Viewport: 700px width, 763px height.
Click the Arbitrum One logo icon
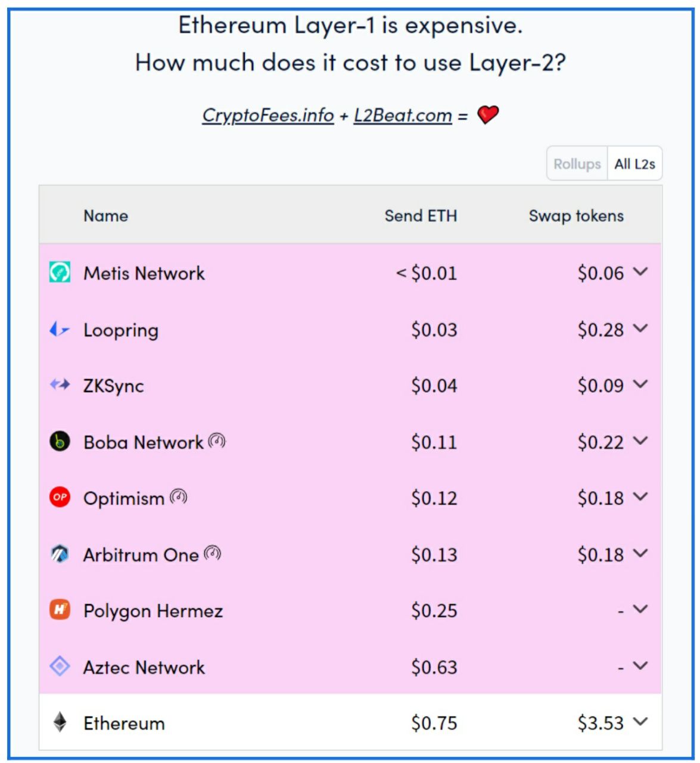point(60,554)
